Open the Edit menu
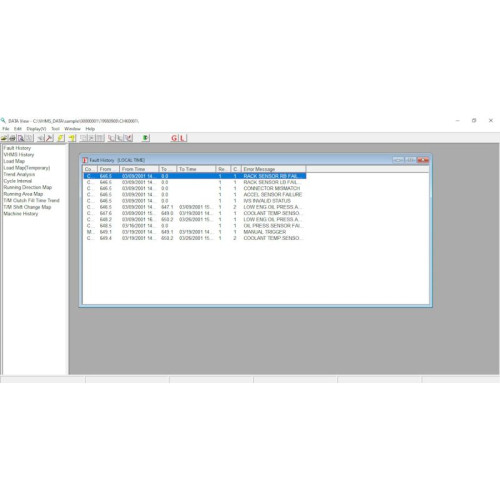500x500 pixels. [18, 129]
